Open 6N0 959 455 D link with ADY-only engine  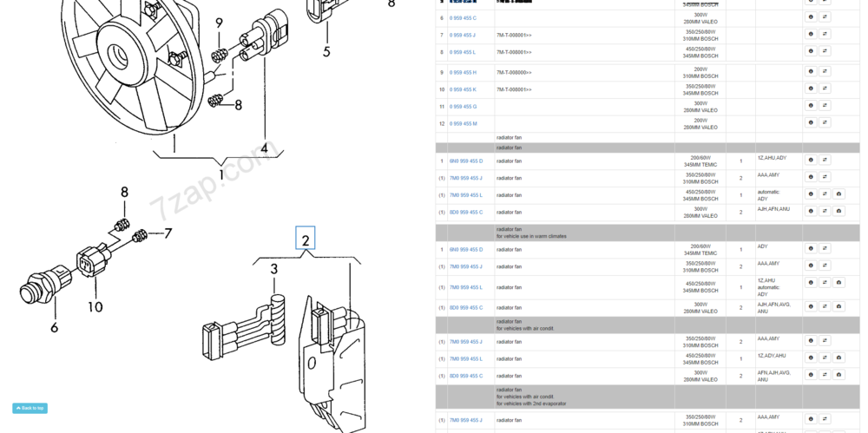click(x=465, y=250)
